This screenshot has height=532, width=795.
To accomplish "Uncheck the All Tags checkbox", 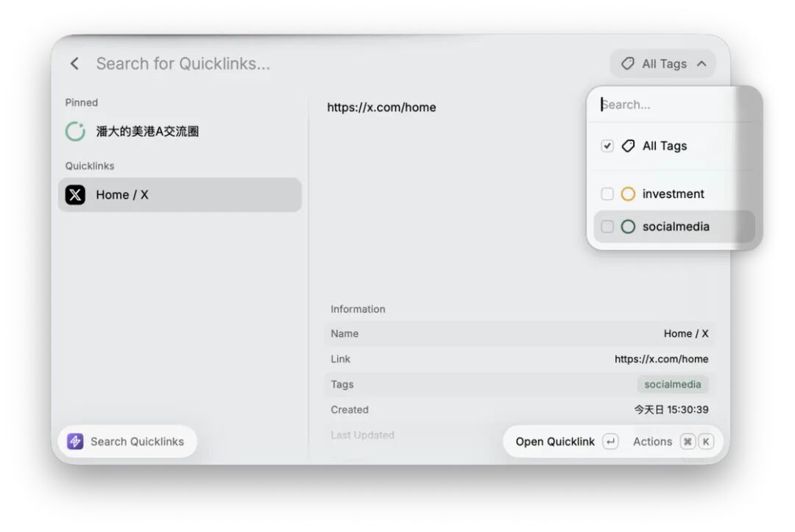I will [x=607, y=146].
